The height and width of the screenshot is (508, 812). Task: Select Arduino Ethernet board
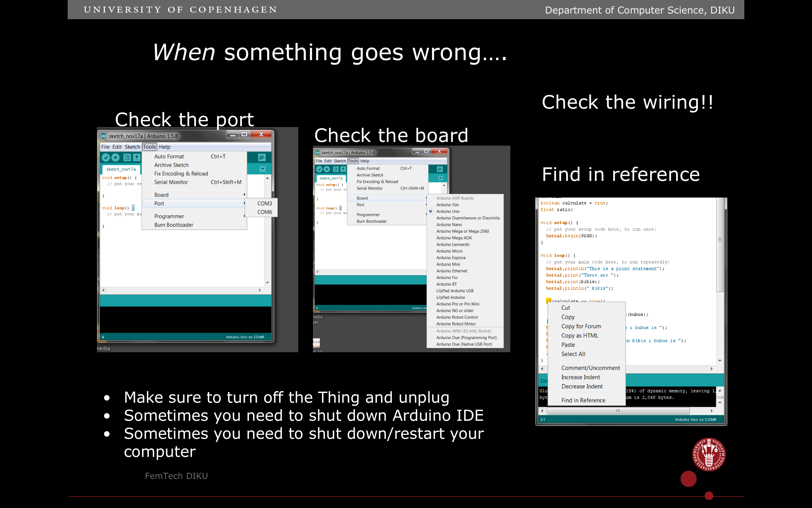pos(465,271)
